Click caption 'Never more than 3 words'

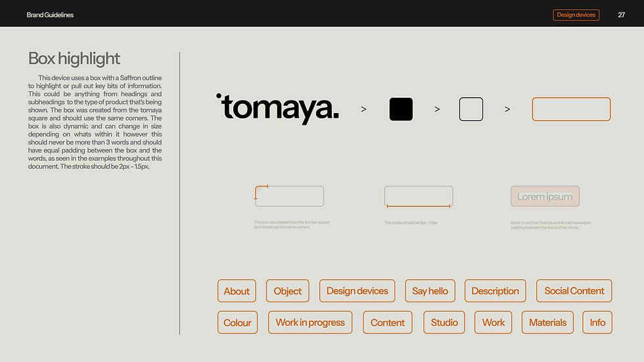(551, 225)
